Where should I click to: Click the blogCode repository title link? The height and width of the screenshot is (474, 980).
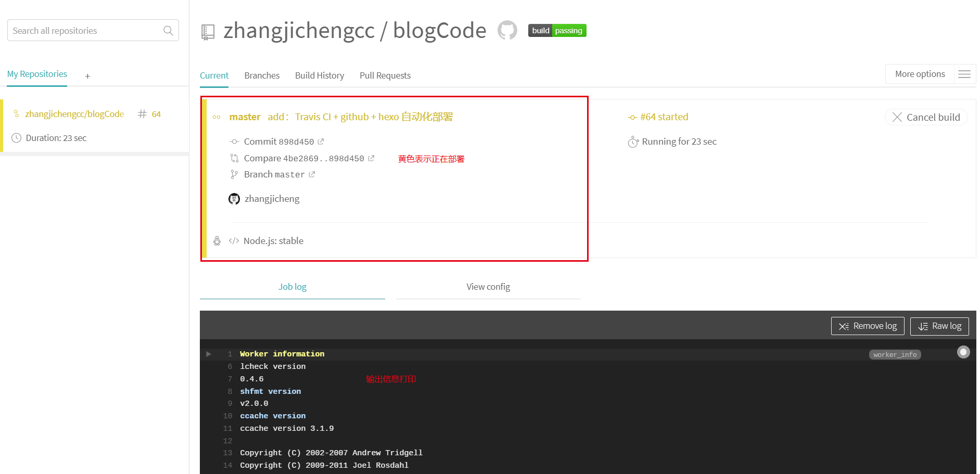tap(440, 30)
